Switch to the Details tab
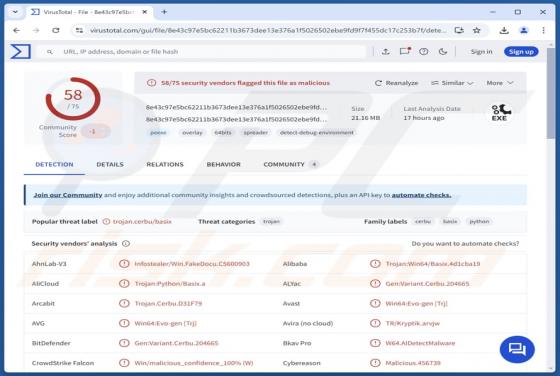 point(110,164)
